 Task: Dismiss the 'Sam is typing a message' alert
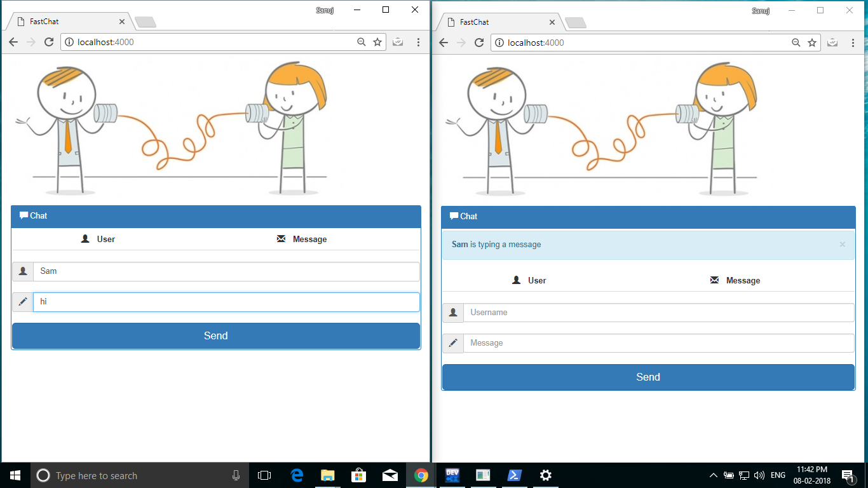843,245
